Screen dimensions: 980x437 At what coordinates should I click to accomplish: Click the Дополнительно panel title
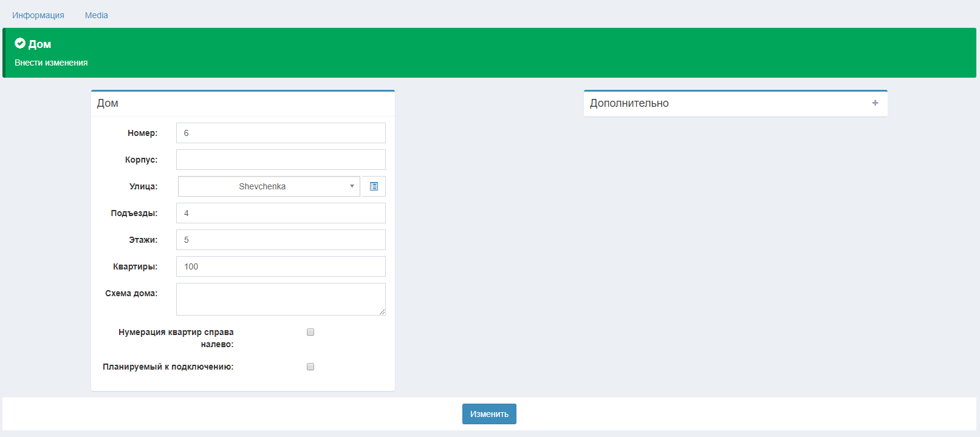click(x=629, y=103)
